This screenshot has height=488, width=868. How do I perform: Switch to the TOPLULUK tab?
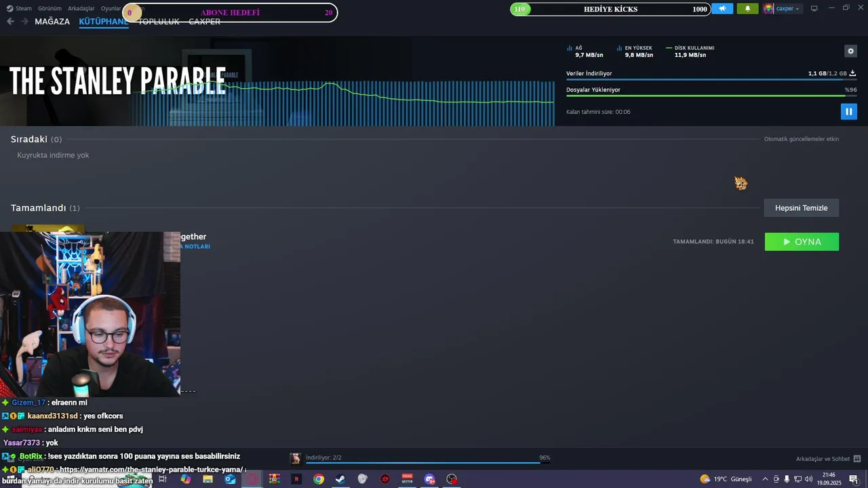159,22
